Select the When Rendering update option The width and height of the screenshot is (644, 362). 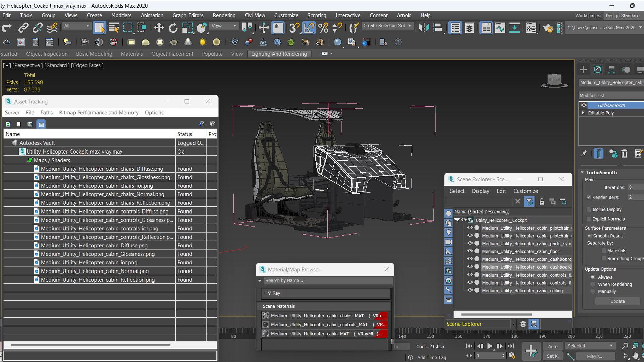click(x=593, y=284)
